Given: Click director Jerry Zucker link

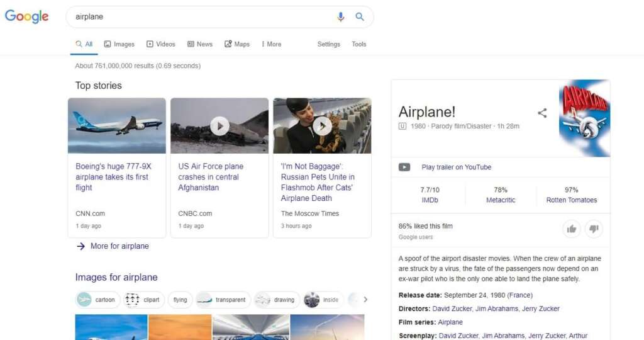Looking at the screenshot, I should tap(541, 309).
